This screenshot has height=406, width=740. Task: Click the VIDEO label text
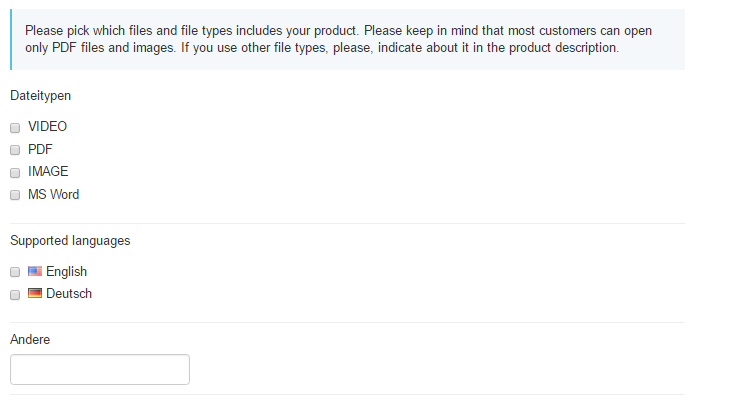click(48, 127)
